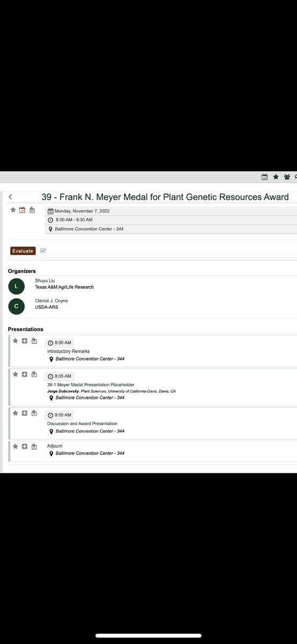Open organizer Clarice J. Coyne's profile
The height and width of the screenshot is (644, 297).
click(x=51, y=301)
